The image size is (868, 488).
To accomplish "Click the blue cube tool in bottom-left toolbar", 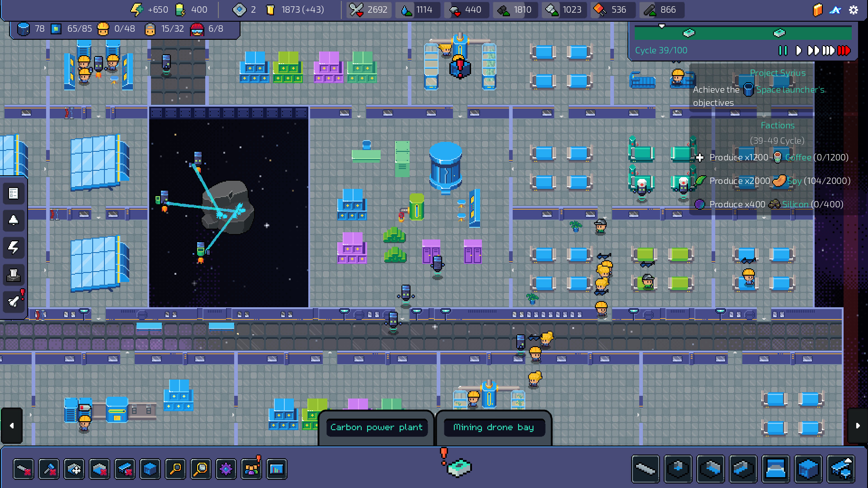I will (150, 469).
